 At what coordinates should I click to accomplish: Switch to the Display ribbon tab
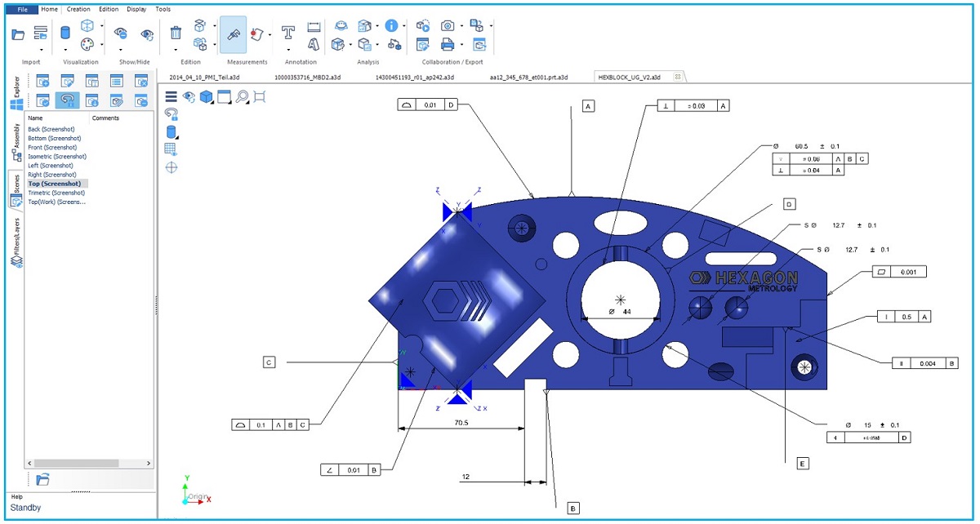[x=136, y=9]
